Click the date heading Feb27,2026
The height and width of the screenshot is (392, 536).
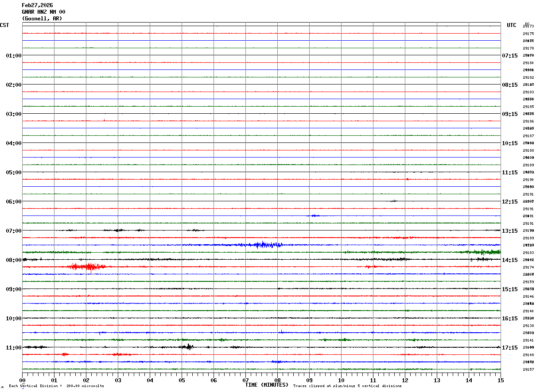37,5
